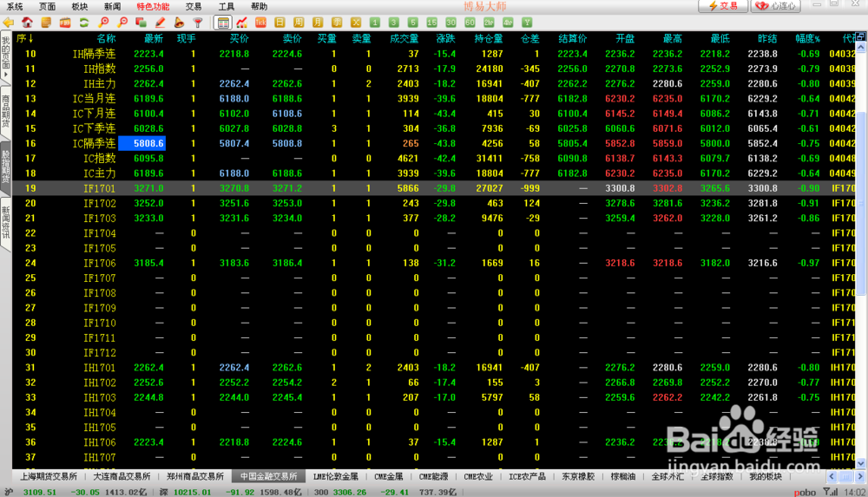
Task: Sort by the 持仓量 column header
Action: tap(489, 39)
